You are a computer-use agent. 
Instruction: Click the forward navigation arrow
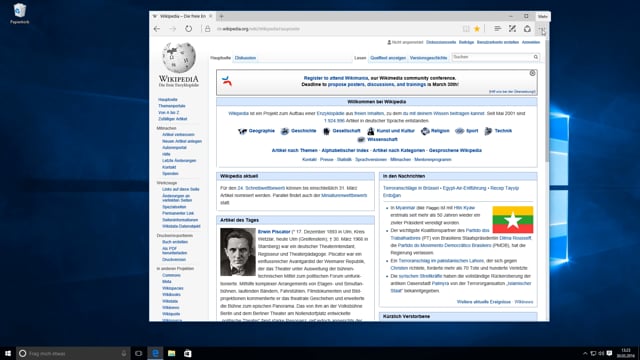[173, 29]
